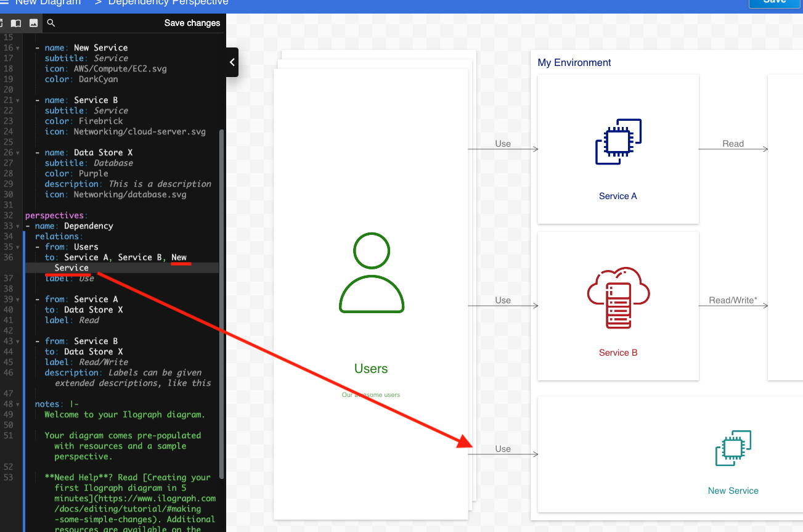The image size is (803, 532).
Task: Open the documentation book icon in the editor toolbar
Action: pos(15,23)
